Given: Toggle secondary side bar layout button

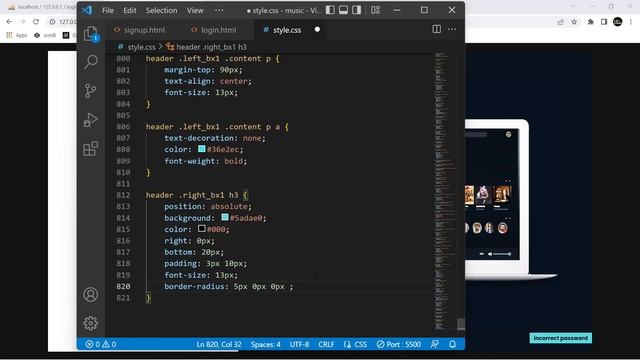Looking at the screenshot, I should (356, 10).
